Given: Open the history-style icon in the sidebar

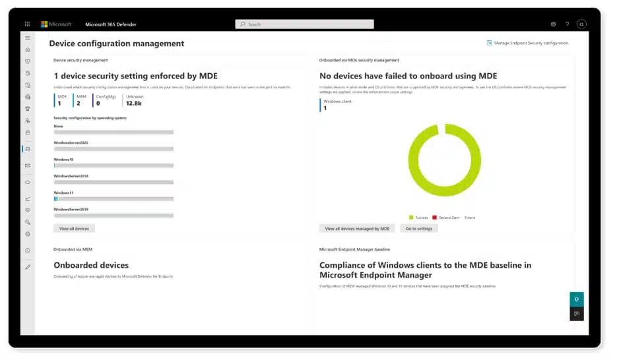Looking at the screenshot, I should tap(28, 85).
